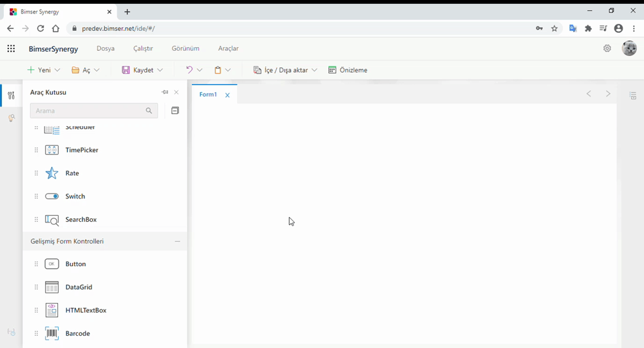Pin the Araç Kutusu panel

tap(165, 92)
